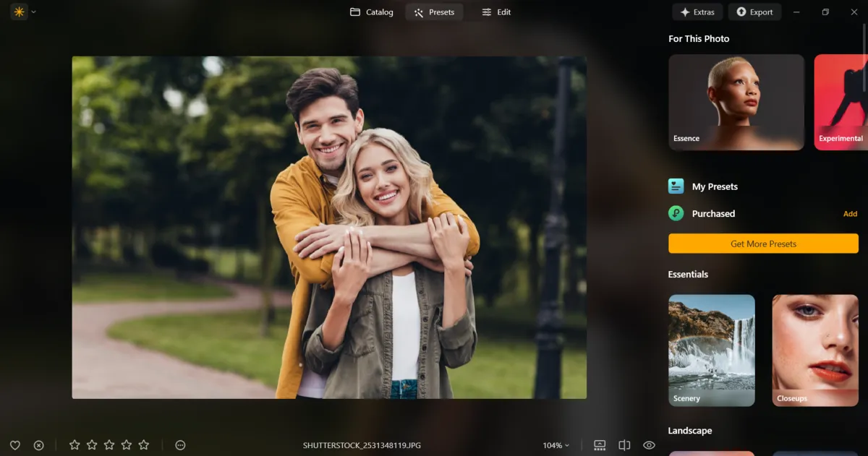Viewport: 868px width, 456px height.
Task: Reject photo using the X circle icon
Action: click(39, 445)
